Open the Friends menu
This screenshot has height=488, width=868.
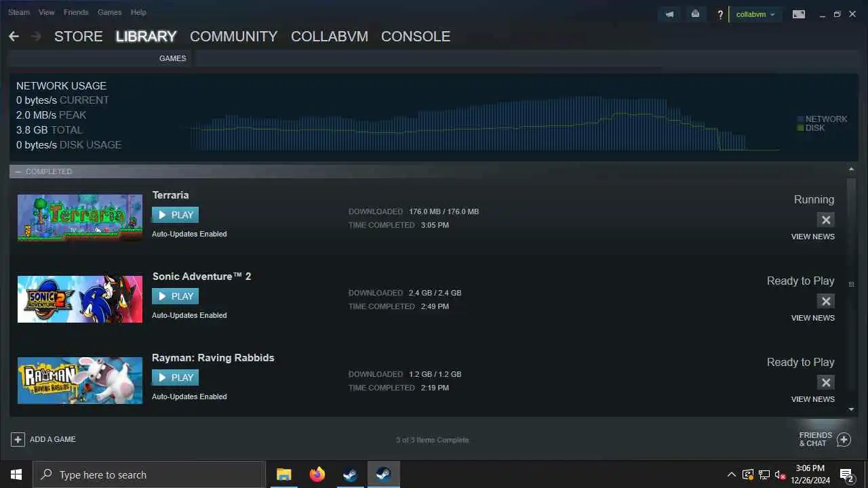[x=76, y=12]
